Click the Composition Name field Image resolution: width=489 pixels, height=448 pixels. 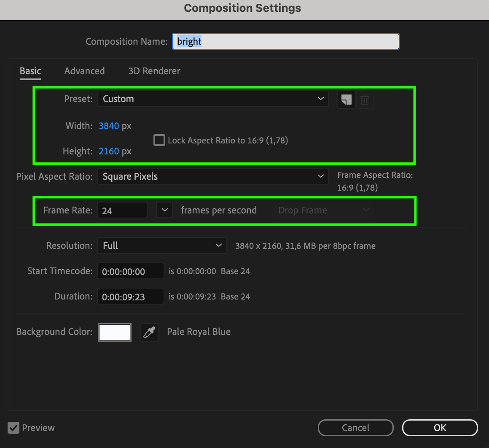[x=286, y=41]
